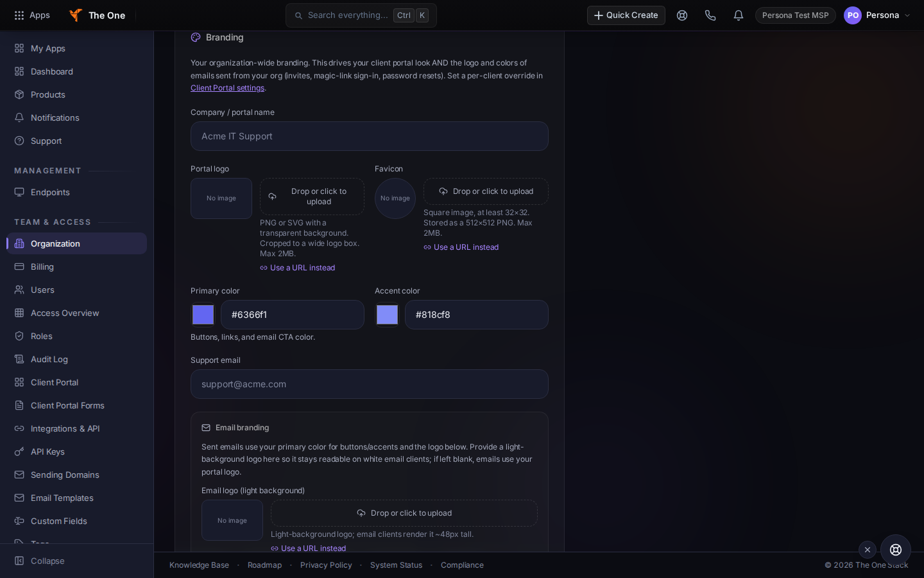
Task: Open Endpoints in sidebar
Action: [x=77, y=192]
